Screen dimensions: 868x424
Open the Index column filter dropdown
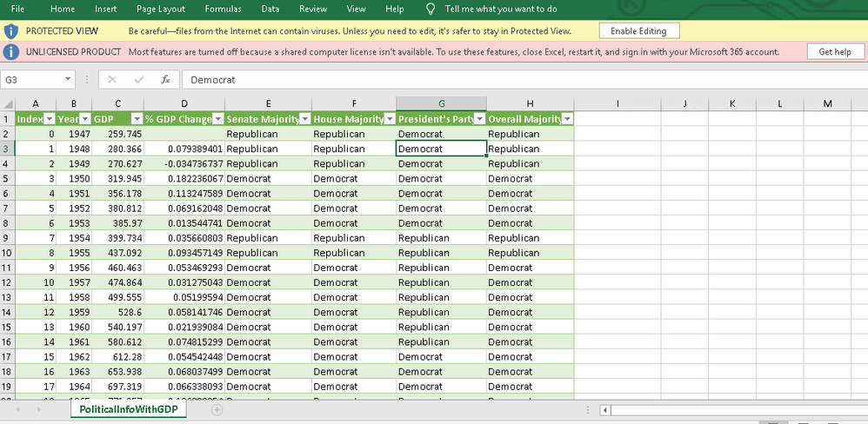pos(50,119)
